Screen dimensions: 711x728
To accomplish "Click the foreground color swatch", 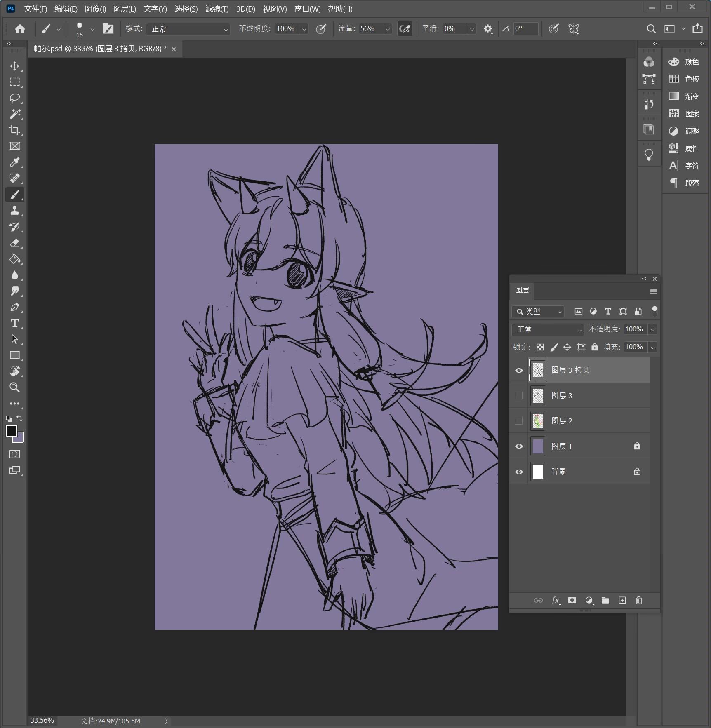I will point(11,431).
